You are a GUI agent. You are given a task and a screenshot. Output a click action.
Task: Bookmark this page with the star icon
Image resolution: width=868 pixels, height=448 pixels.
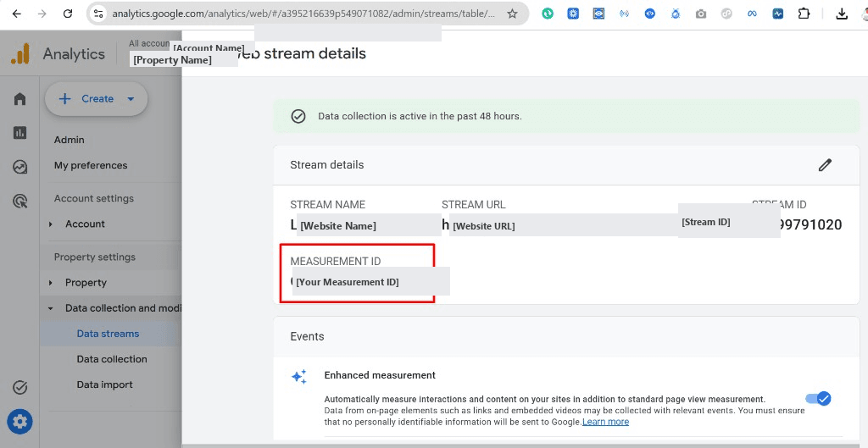512,14
